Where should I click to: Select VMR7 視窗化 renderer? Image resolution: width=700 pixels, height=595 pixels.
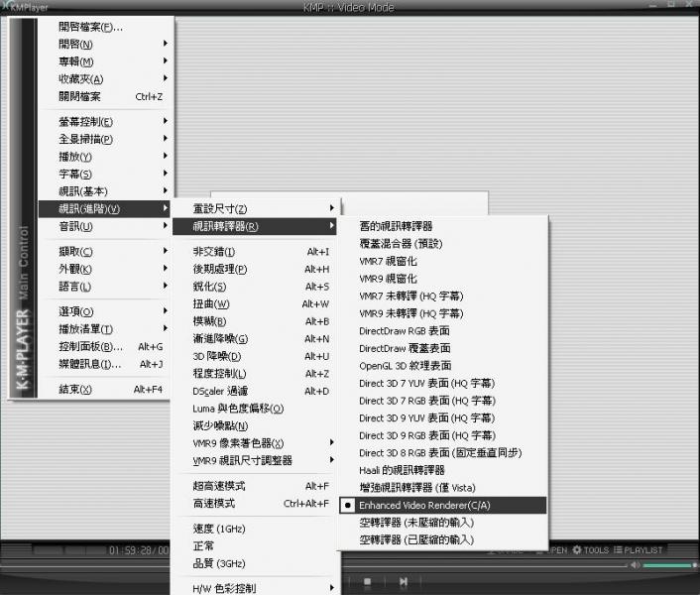coord(442,261)
